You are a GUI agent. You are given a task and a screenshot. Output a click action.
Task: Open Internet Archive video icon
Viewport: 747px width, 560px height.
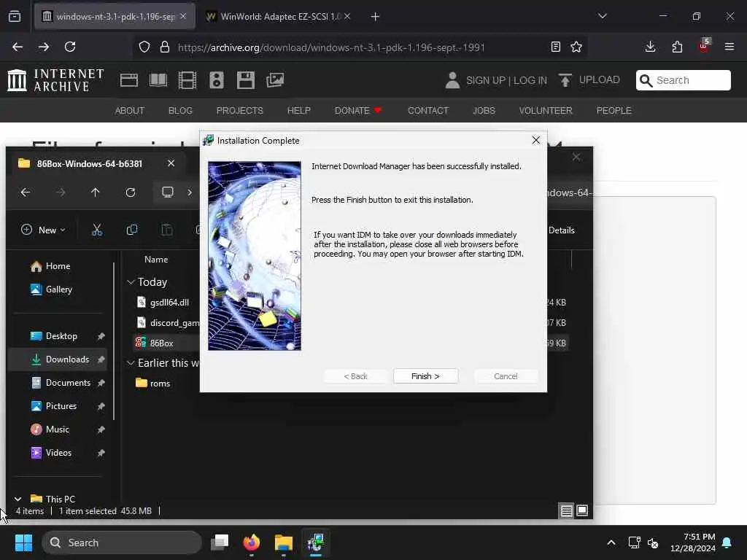187,80
